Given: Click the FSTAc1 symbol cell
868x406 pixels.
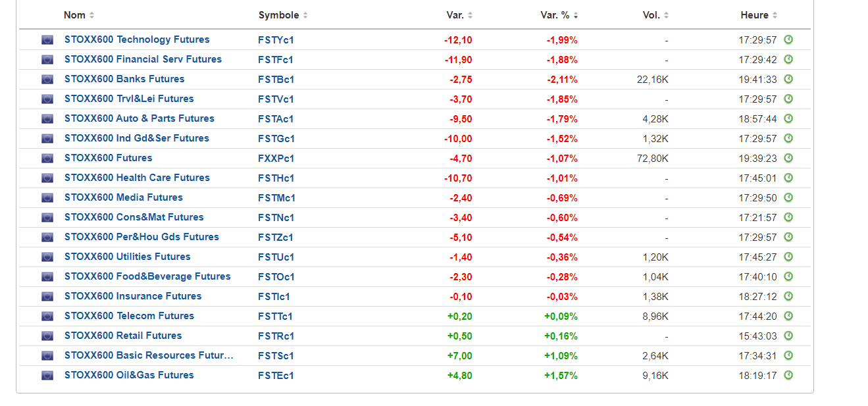Looking at the screenshot, I should pyautogui.click(x=276, y=118).
